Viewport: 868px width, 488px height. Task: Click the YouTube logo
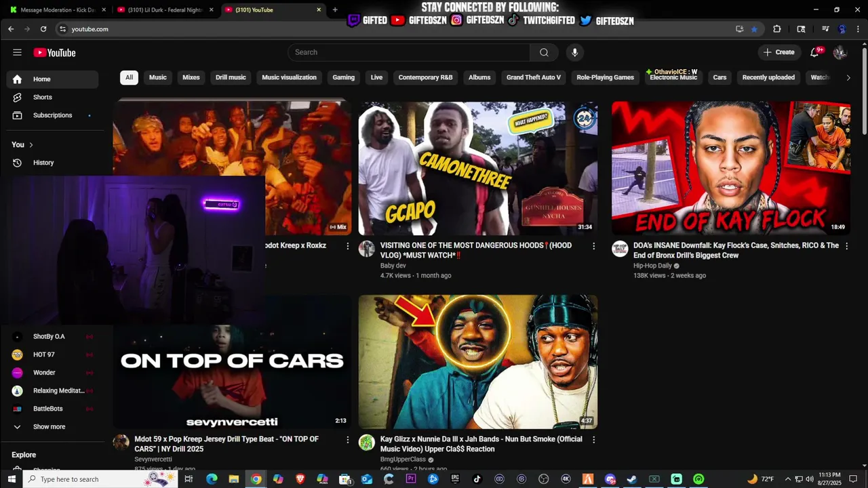(54, 52)
